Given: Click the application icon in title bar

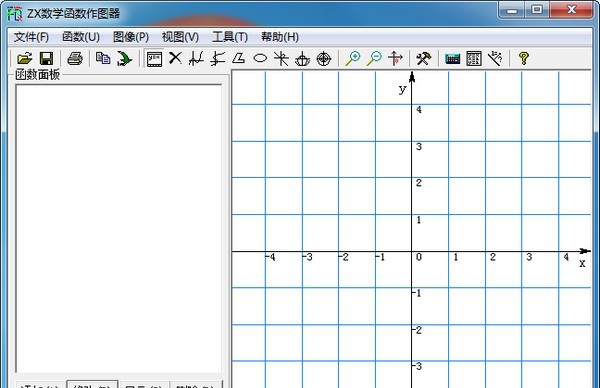Looking at the screenshot, I should click(x=15, y=14).
